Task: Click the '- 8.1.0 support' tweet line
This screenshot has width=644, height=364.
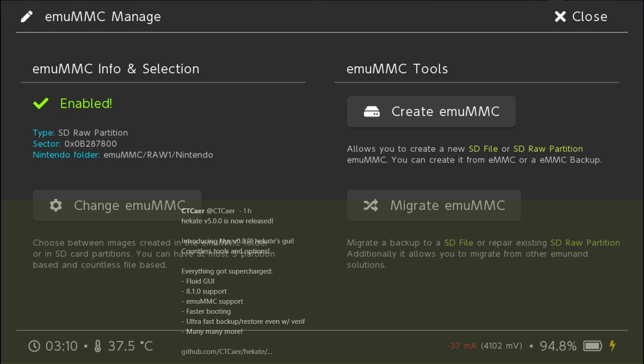Action: (204, 291)
